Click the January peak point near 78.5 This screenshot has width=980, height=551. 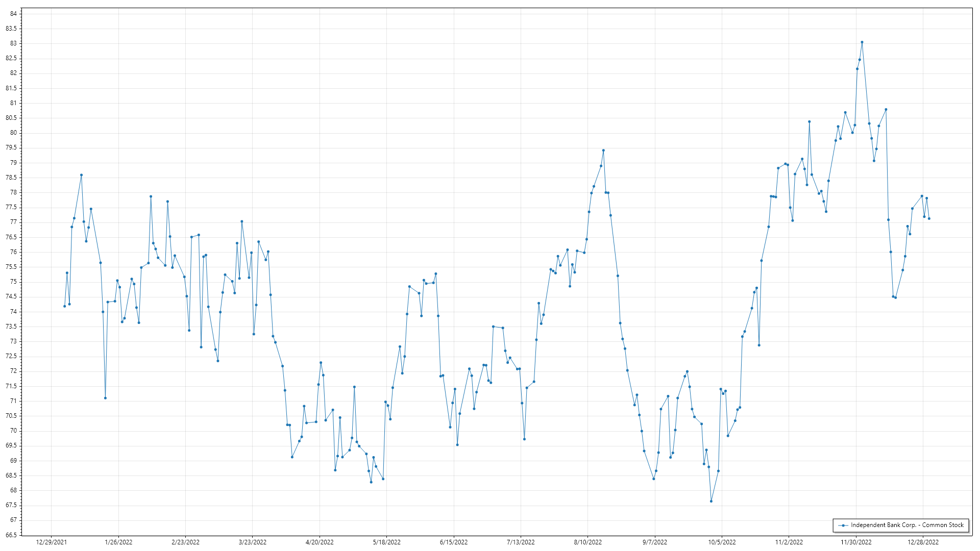81,175
